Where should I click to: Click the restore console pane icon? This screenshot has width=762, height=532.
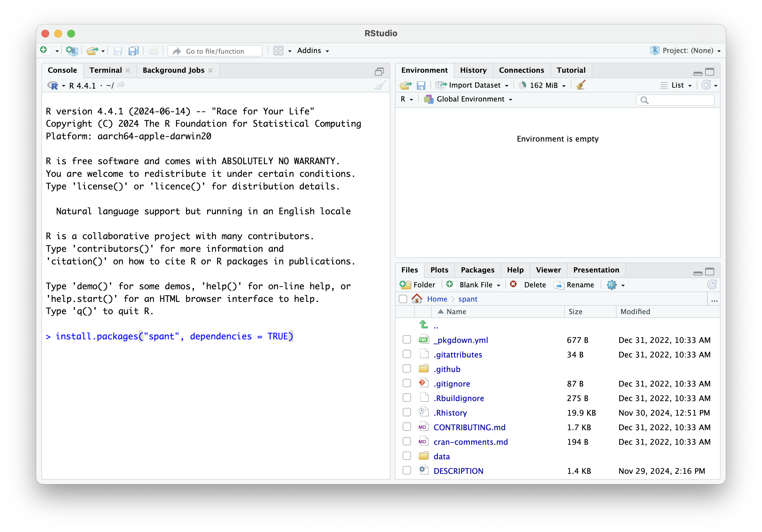pyautogui.click(x=379, y=71)
